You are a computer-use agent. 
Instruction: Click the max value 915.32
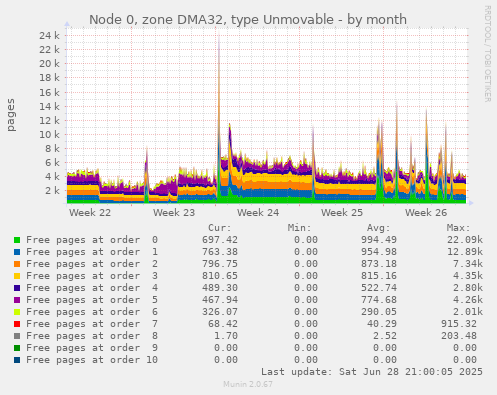click(x=459, y=324)
